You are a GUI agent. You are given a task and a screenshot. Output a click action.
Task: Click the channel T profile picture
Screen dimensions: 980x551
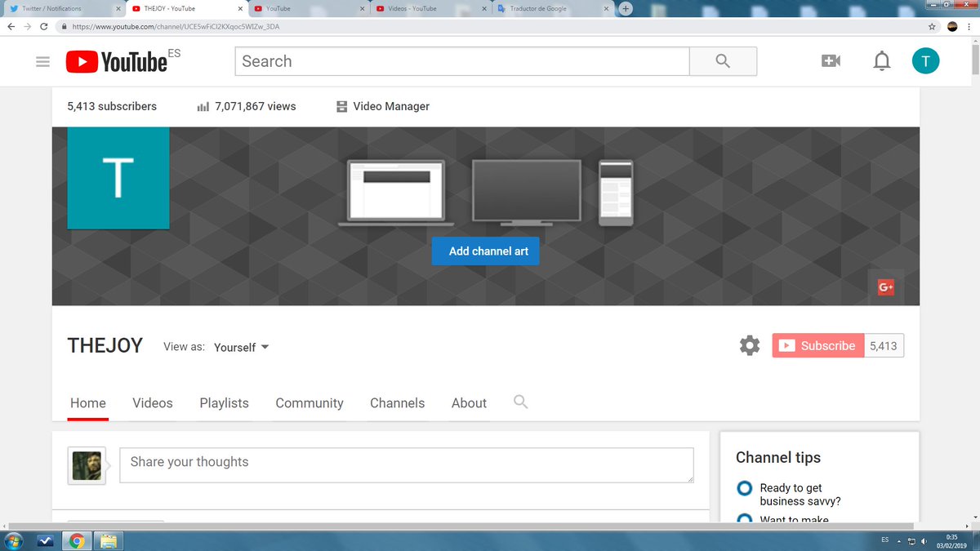pyautogui.click(x=118, y=178)
